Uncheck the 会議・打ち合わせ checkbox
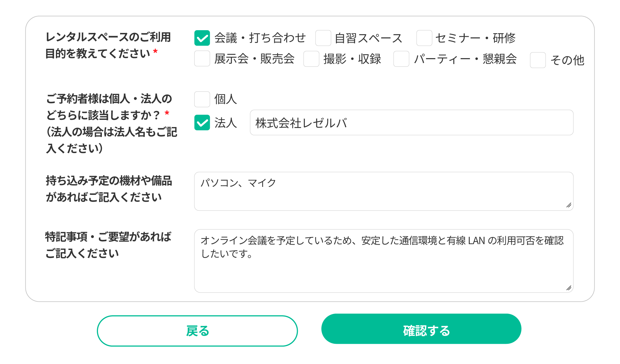Image resolution: width=620 pixels, height=364 pixels. [202, 38]
